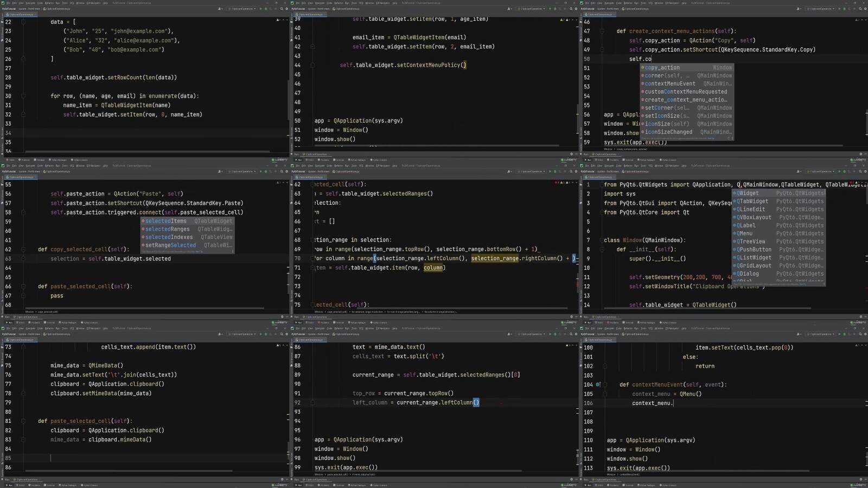Choose QMenu import suggestion
The height and width of the screenshot is (488, 868).
click(779, 233)
